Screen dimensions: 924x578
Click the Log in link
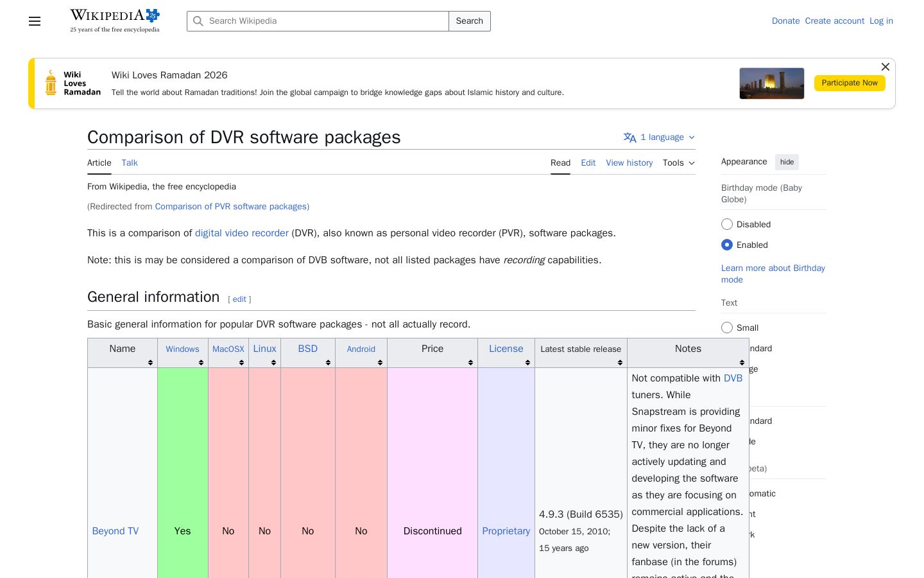(881, 21)
